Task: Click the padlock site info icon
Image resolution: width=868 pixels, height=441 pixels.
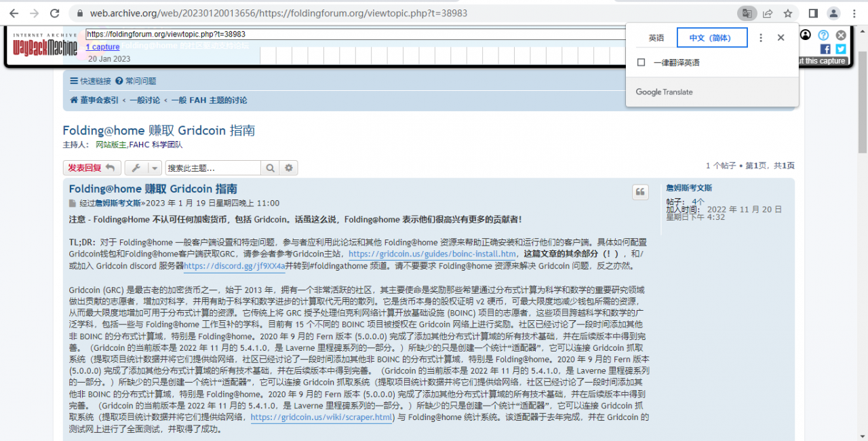Action: click(79, 13)
